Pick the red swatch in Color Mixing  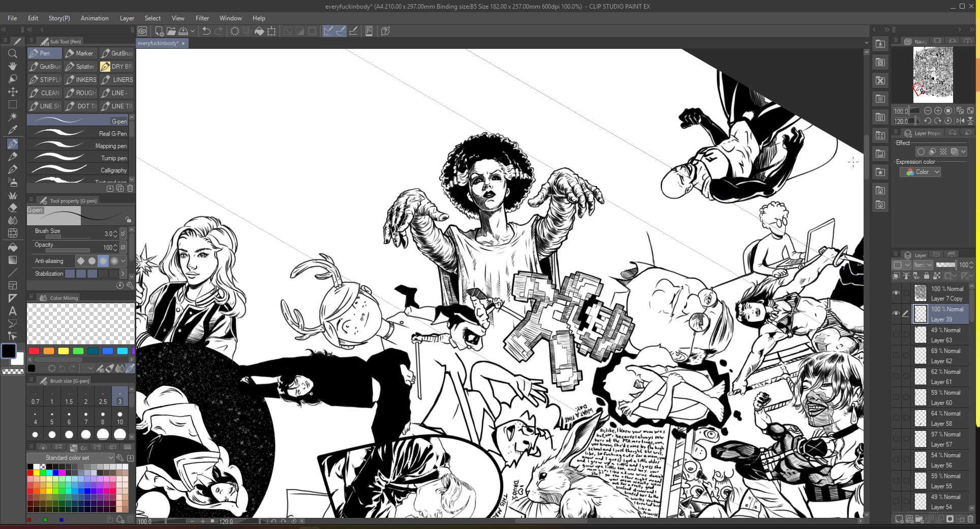pyautogui.click(x=34, y=351)
